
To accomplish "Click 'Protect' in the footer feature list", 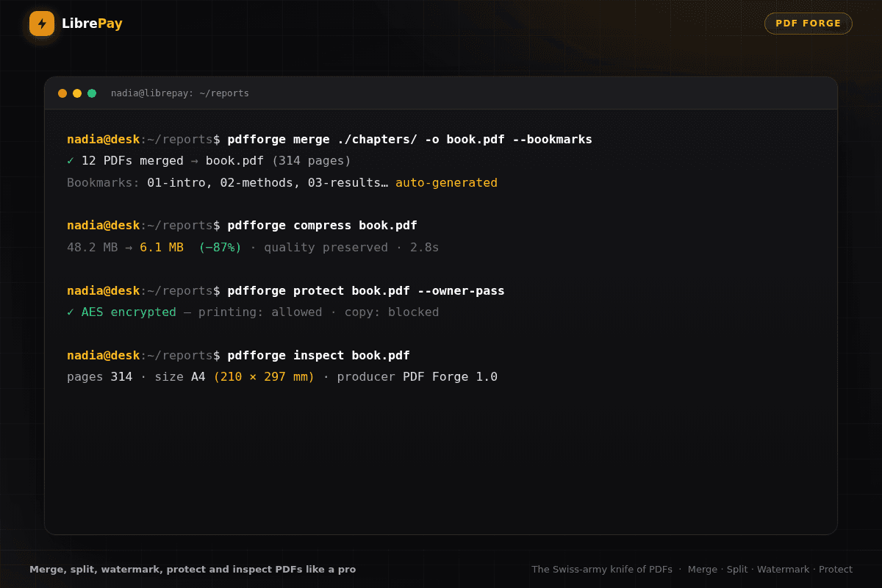I will [x=836, y=569].
